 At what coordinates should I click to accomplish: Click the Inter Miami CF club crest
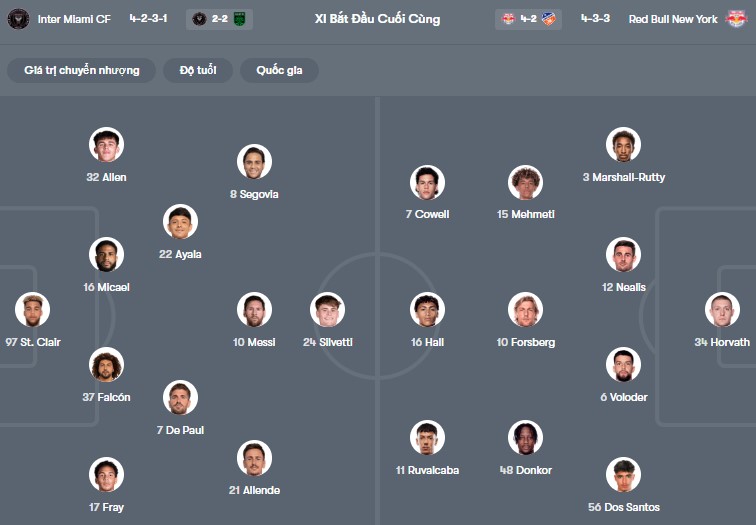coord(18,19)
